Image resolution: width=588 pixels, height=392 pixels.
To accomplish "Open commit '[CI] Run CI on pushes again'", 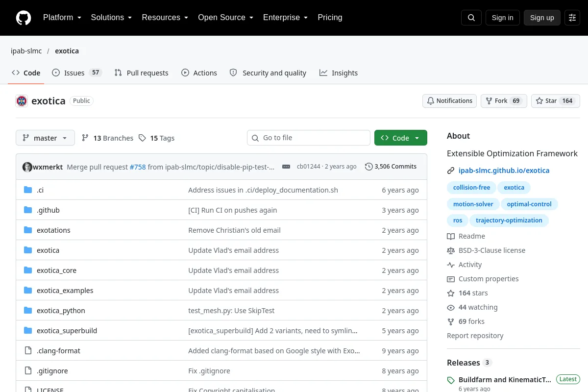I will pyautogui.click(x=233, y=210).
